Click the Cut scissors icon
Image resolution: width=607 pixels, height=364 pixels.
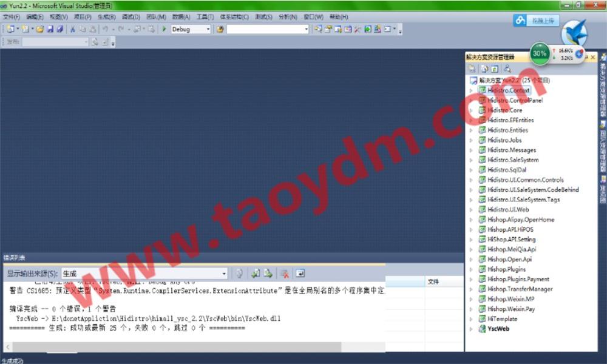72,29
